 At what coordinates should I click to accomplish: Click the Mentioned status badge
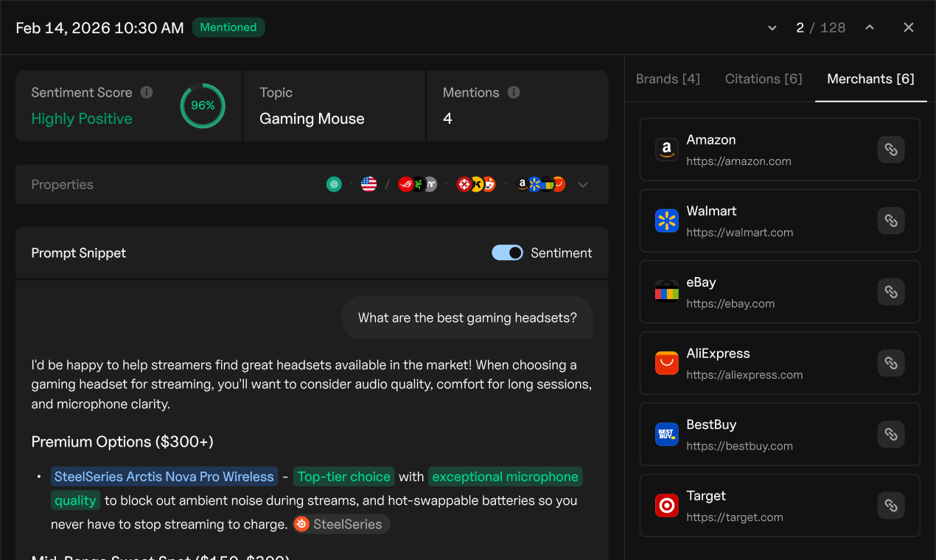coord(228,27)
